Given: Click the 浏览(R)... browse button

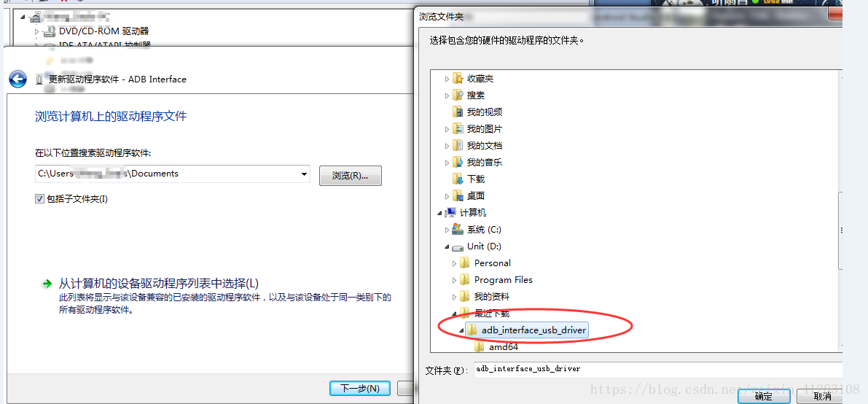Looking at the screenshot, I should click(x=351, y=175).
